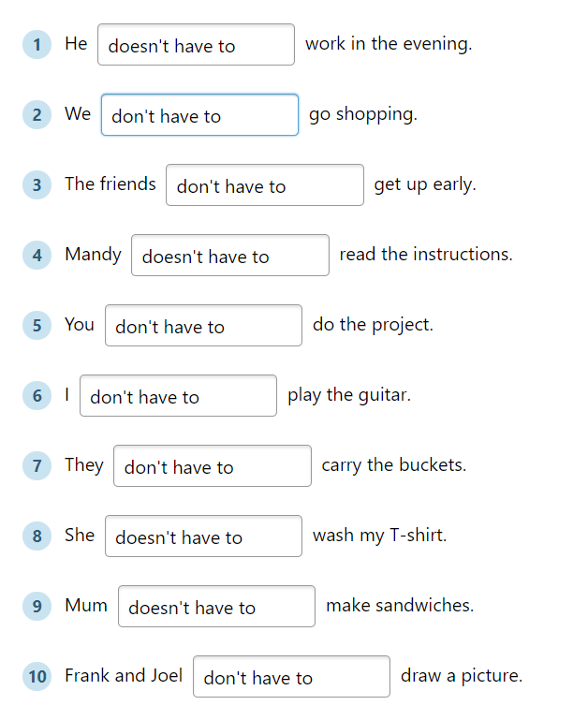The width and height of the screenshot is (588, 720).
Task: Focus the answer box after "We"
Action: (x=199, y=115)
